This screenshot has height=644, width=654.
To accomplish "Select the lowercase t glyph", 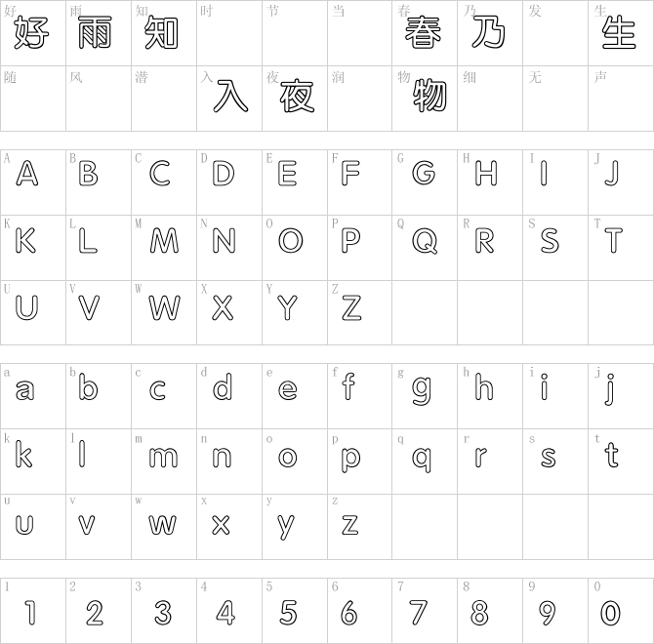I will coord(611,455).
